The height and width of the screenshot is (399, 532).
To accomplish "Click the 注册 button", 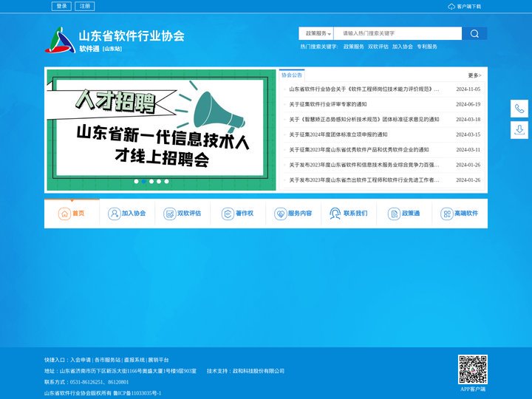I will [84, 6].
